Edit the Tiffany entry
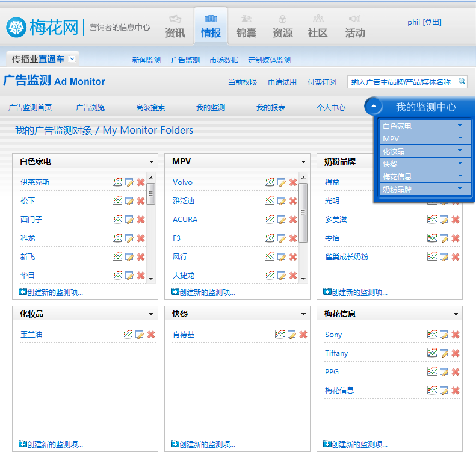Viewport: 476px width, 455px height. [x=444, y=353]
